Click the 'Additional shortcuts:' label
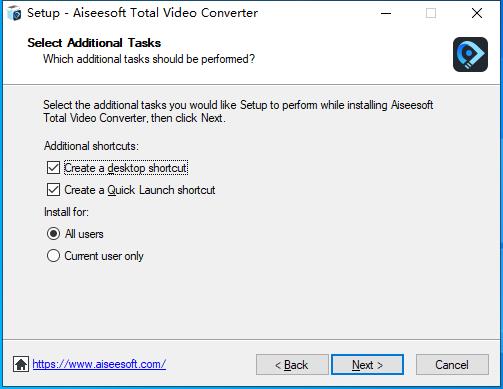Viewport: 503px width, 389px height. point(91,146)
